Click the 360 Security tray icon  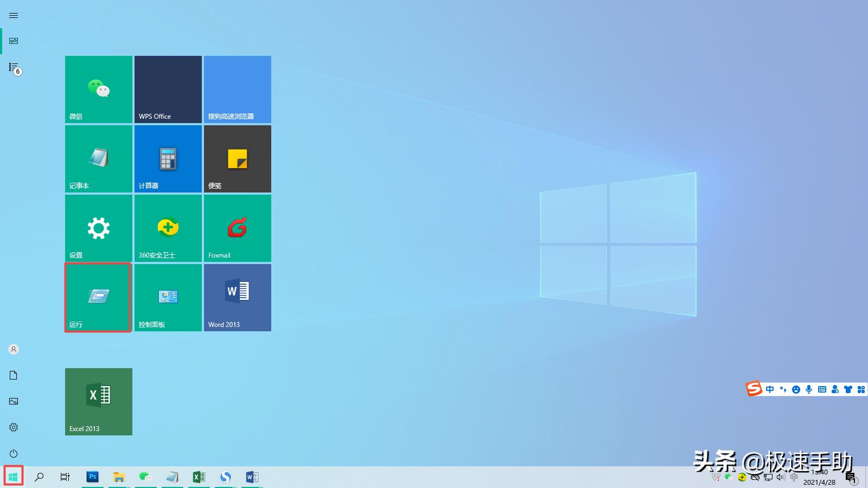click(742, 478)
